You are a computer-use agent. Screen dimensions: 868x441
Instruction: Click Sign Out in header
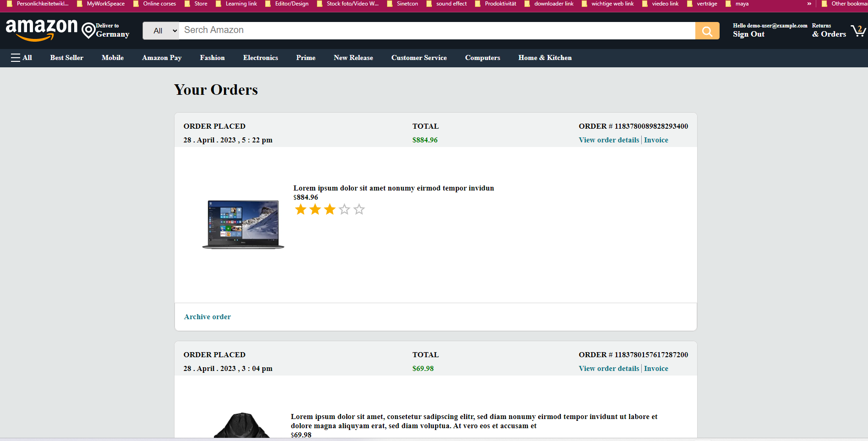tap(748, 34)
